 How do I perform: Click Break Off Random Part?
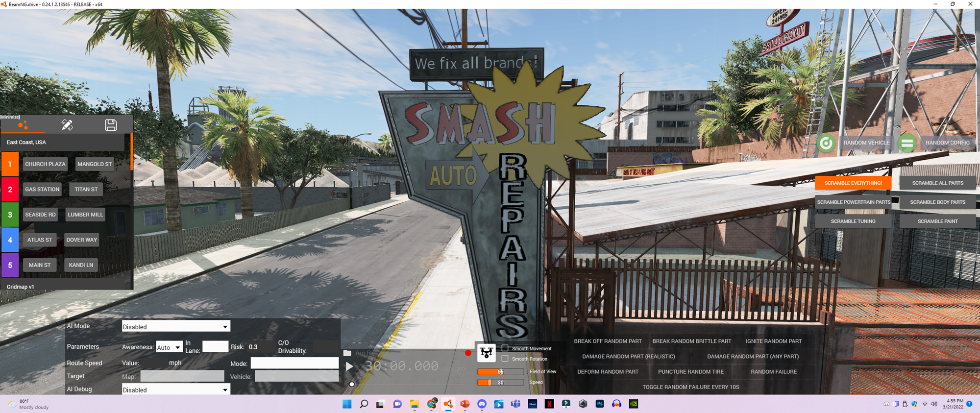pos(608,341)
